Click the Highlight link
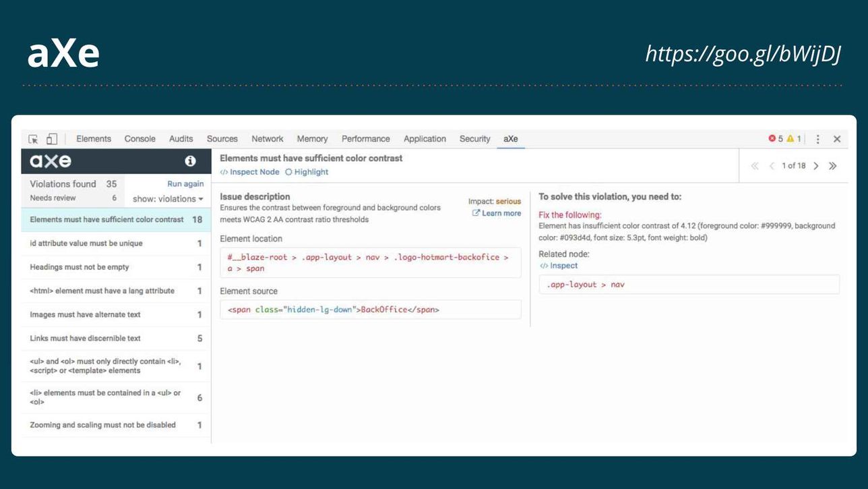868x489 pixels. click(x=307, y=172)
